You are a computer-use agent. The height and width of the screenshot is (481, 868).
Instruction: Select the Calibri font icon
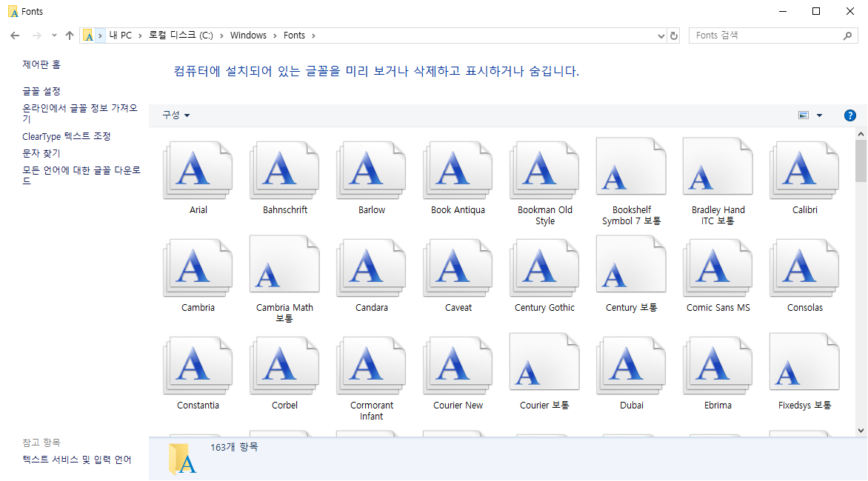[x=804, y=171]
